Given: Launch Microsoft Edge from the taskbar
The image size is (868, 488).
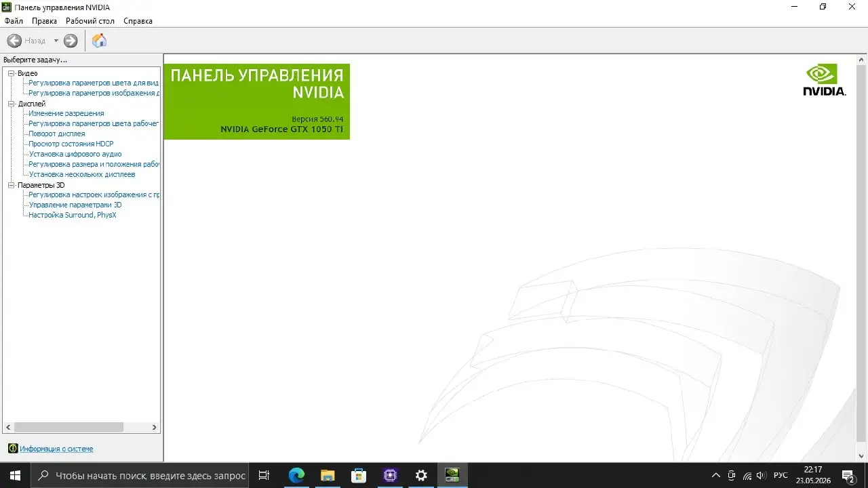Looking at the screenshot, I should coord(296,476).
